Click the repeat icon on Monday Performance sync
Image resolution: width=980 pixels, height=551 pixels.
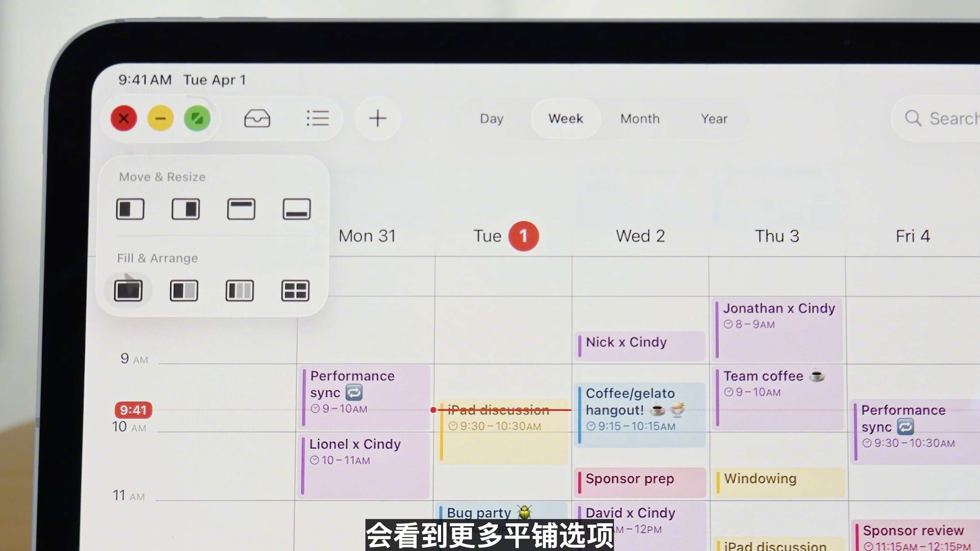click(354, 393)
